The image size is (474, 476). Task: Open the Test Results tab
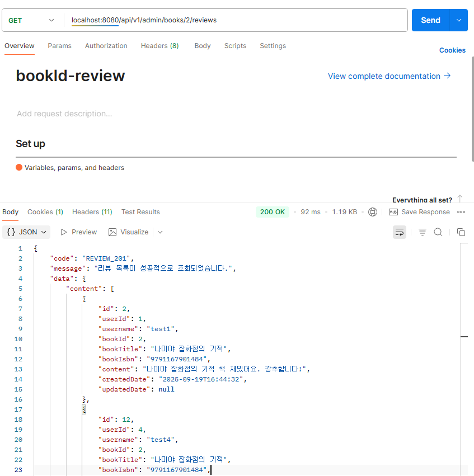[140, 212]
